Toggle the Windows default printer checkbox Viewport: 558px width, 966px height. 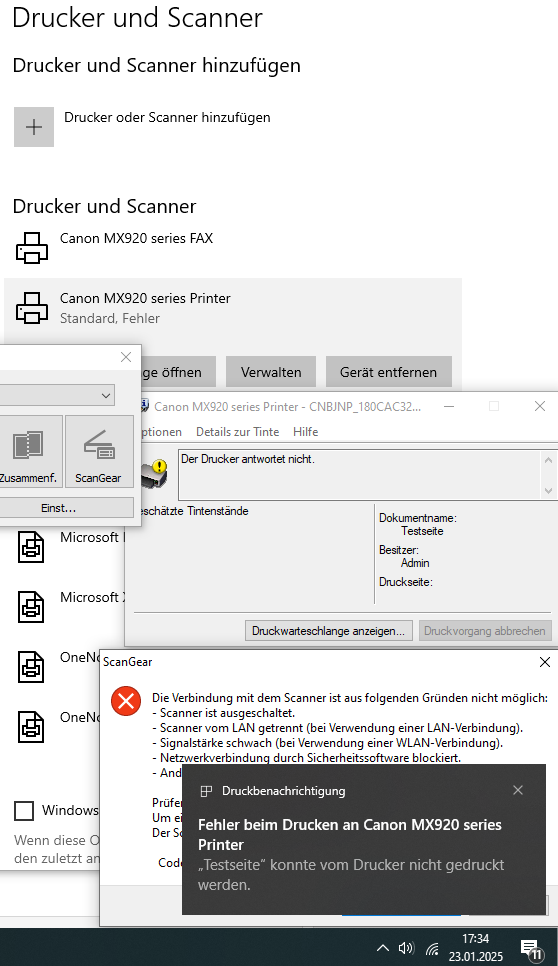(23, 810)
